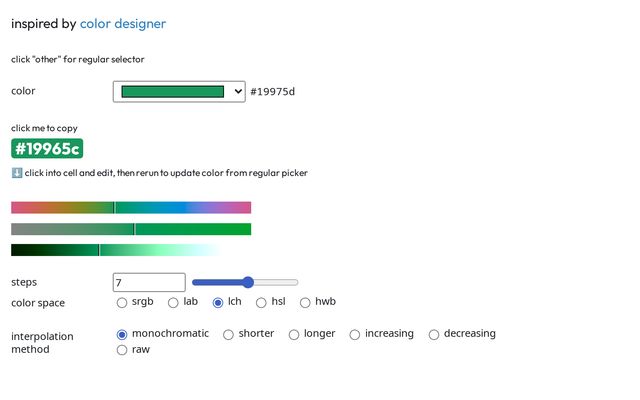This screenshot has height=400, width=640.
Task: Click the #19975d hex value text
Action: 272,92
